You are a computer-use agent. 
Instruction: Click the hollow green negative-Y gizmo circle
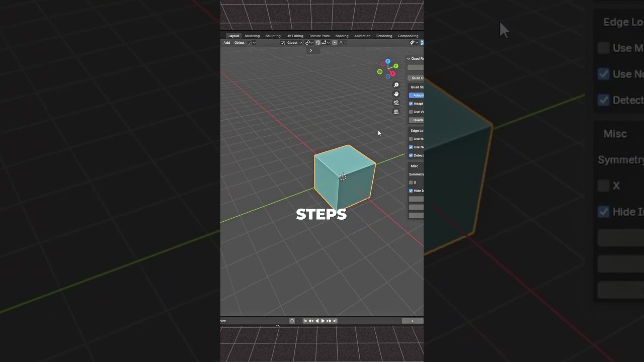click(x=380, y=72)
